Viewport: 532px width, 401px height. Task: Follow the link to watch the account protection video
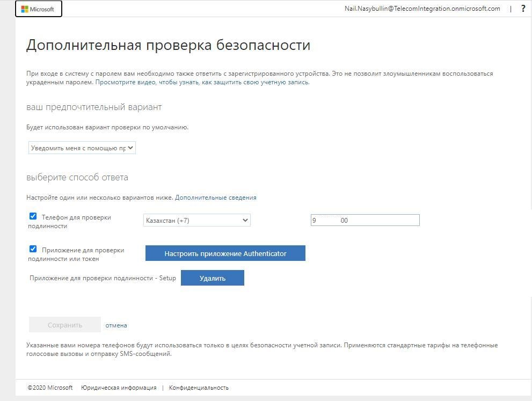coord(202,82)
